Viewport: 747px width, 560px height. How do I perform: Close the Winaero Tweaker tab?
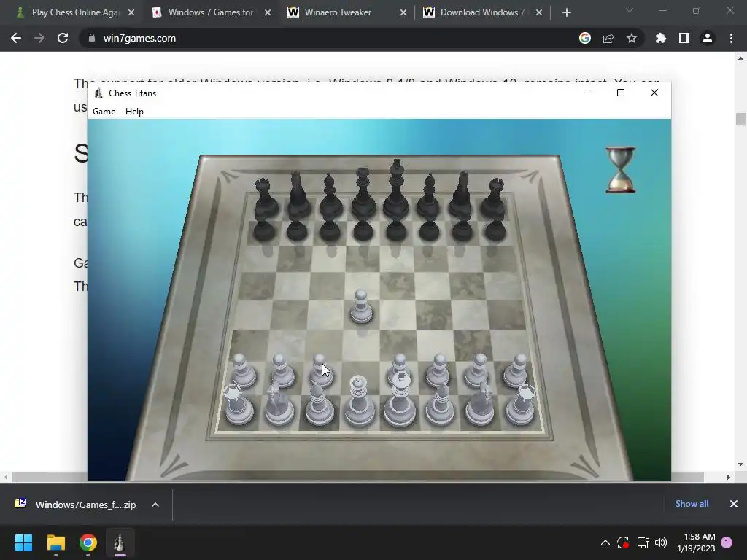[x=403, y=13]
